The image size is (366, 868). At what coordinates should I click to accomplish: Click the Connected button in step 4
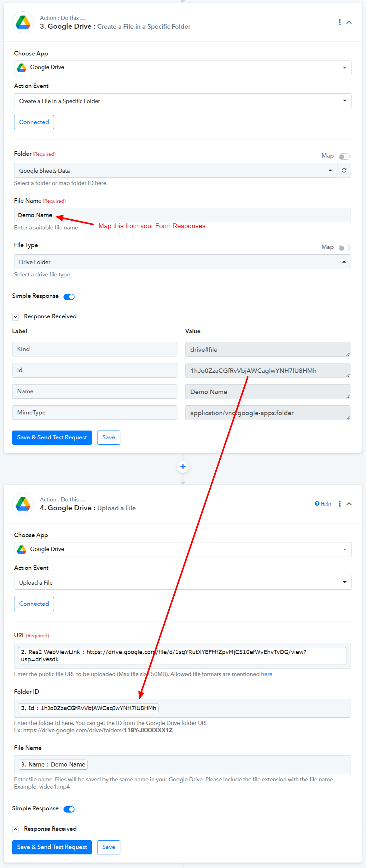(x=34, y=604)
